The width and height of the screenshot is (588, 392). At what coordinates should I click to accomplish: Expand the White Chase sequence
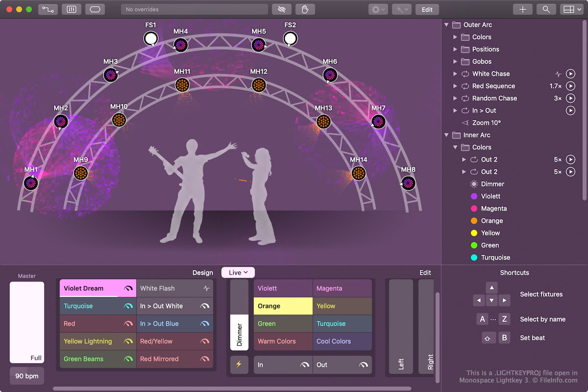tap(455, 73)
